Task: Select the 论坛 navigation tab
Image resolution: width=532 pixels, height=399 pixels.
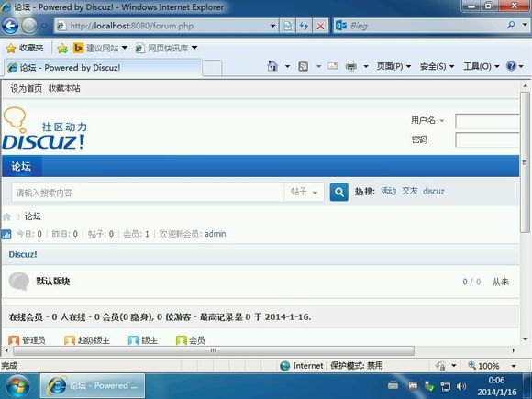Action: 21,166
